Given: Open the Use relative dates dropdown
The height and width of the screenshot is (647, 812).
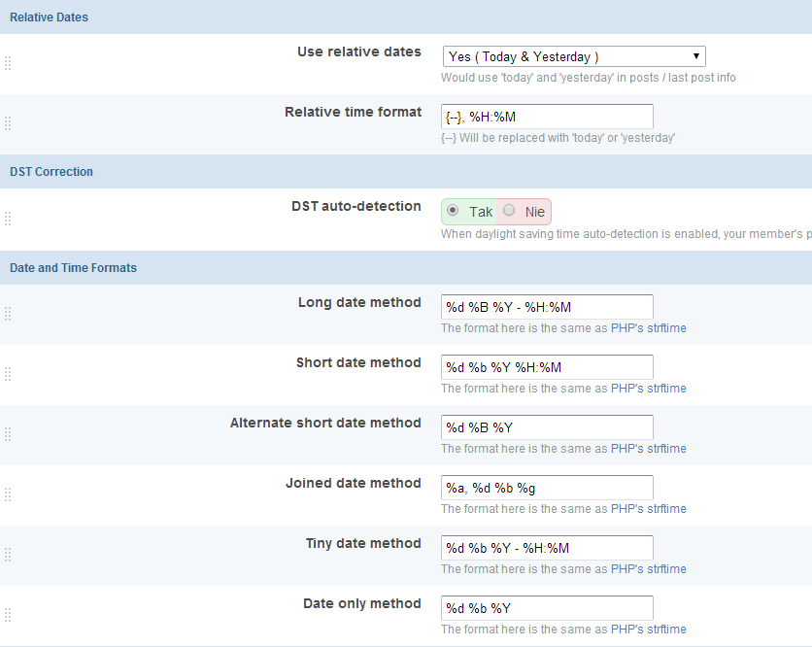Looking at the screenshot, I should (x=573, y=56).
